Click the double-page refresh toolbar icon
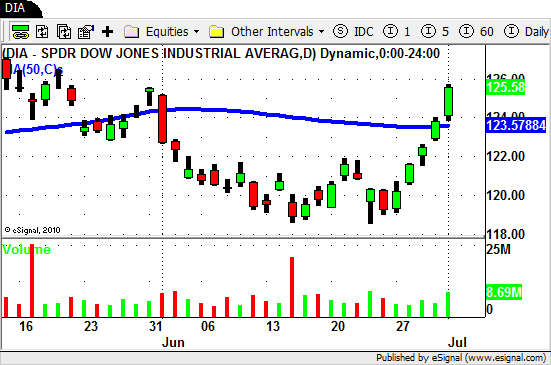551x365 pixels. tap(64, 32)
